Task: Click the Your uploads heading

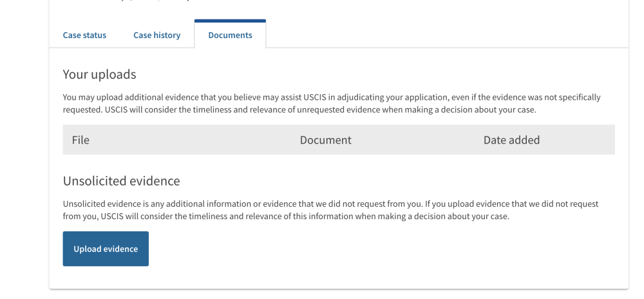Action: [99, 74]
